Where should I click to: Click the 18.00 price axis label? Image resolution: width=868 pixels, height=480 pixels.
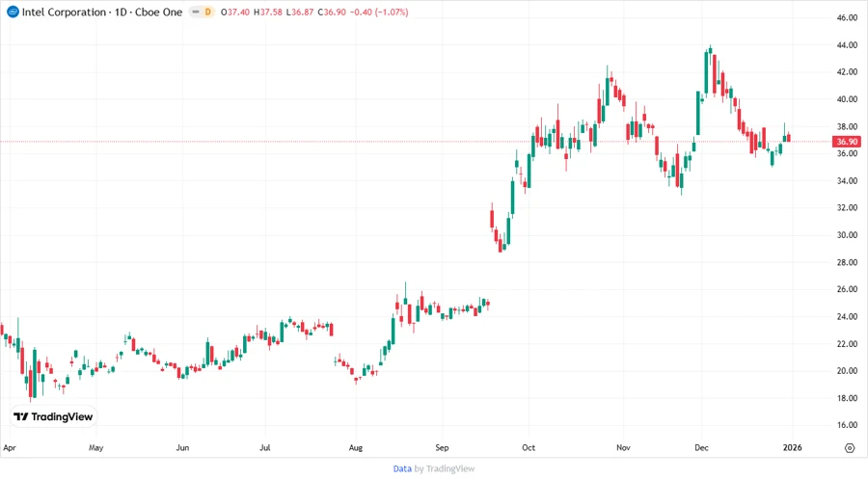847,398
